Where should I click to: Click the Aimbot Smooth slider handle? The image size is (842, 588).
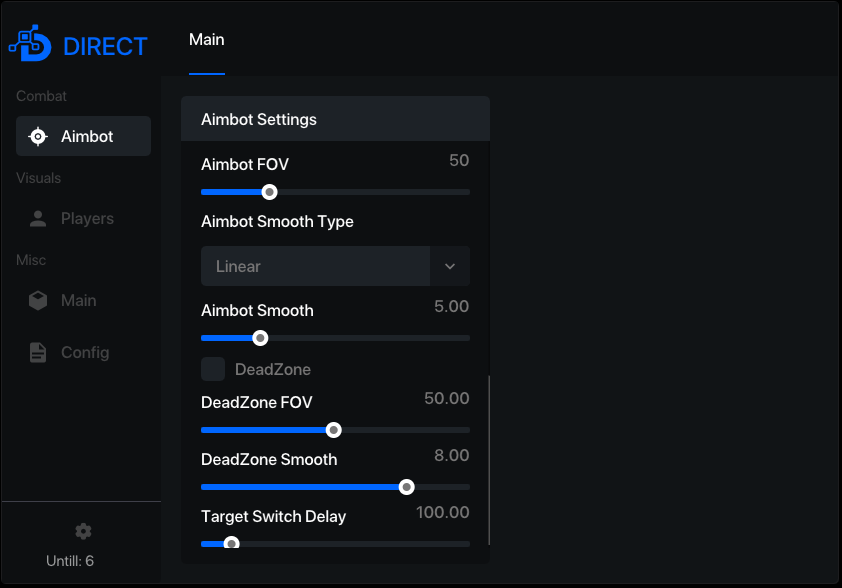(x=260, y=338)
